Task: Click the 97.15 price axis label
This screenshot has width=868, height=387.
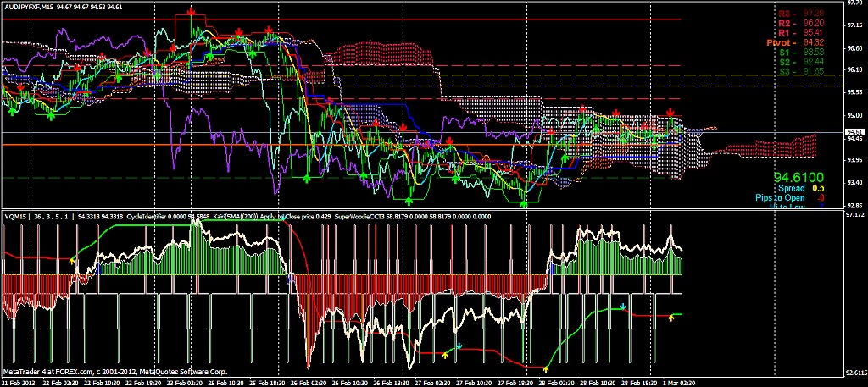Action: pos(855,25)
